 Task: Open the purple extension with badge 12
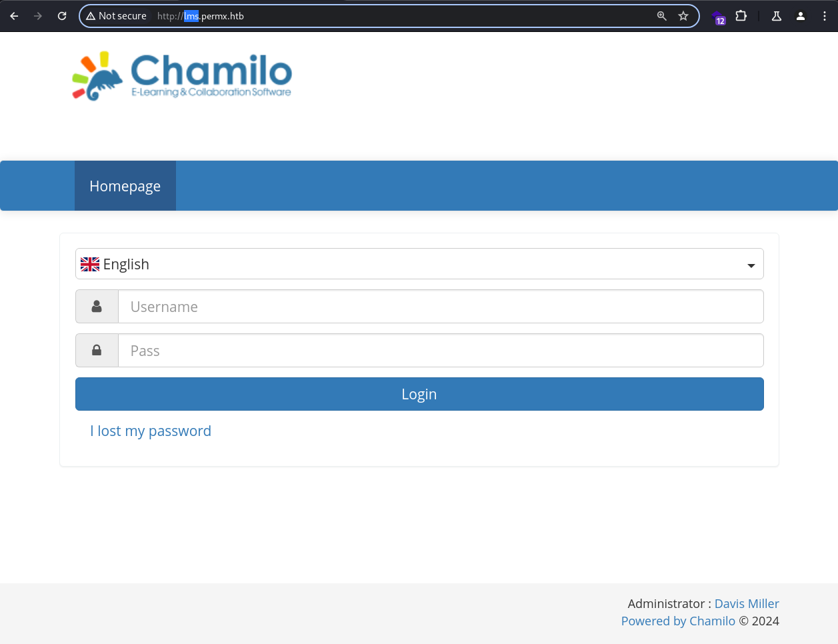718,17
